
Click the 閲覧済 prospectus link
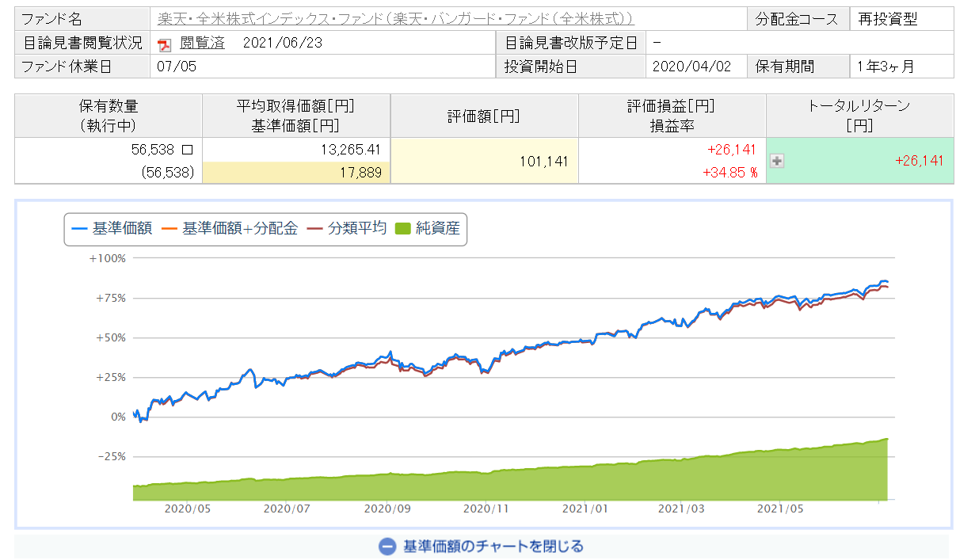click(x=201, y=44)
